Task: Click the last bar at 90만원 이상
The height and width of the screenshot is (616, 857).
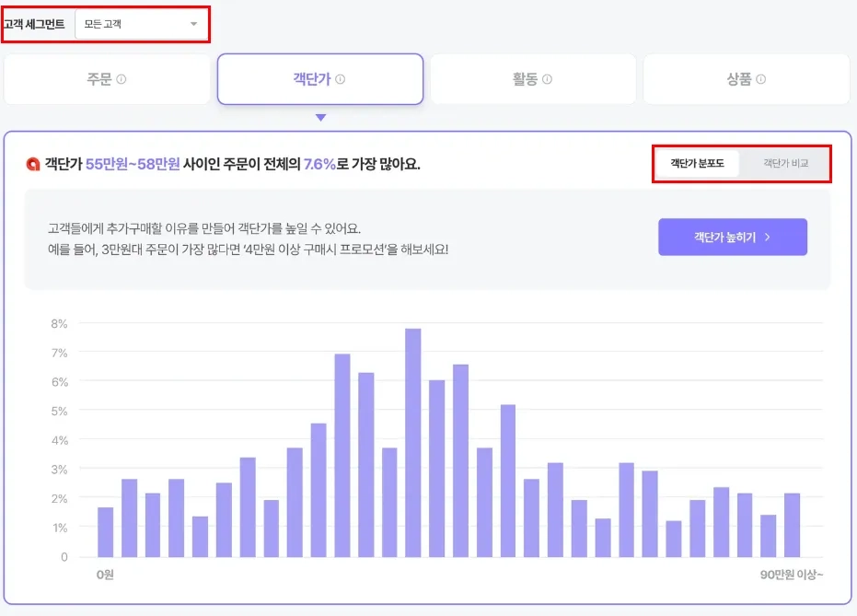Action: click(792, 525)
